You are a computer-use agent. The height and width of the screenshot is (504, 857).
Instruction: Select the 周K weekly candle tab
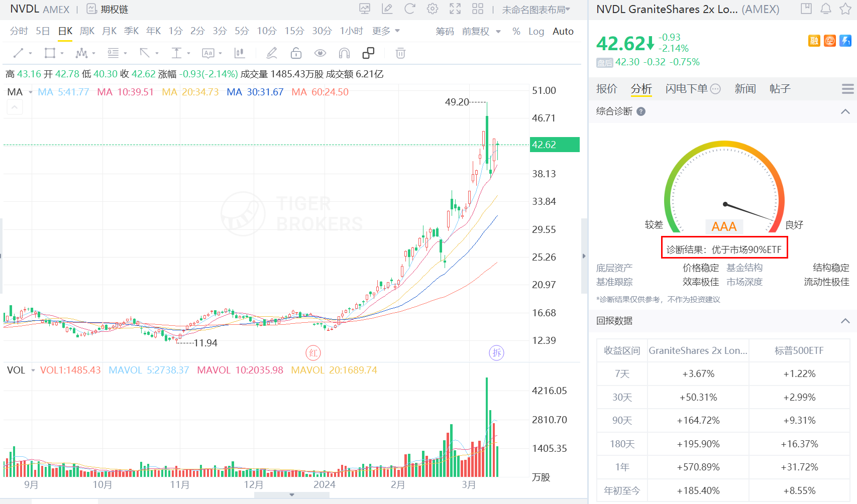87,31
